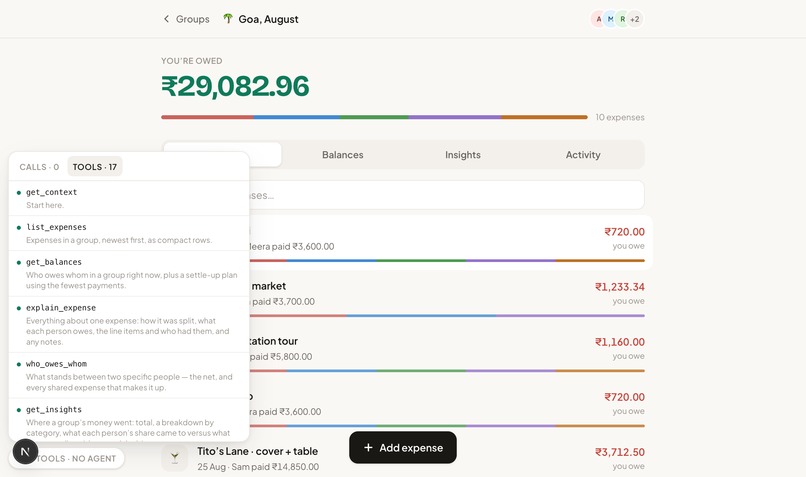Select the get_balances tool
806x477 pixels.
129,273
